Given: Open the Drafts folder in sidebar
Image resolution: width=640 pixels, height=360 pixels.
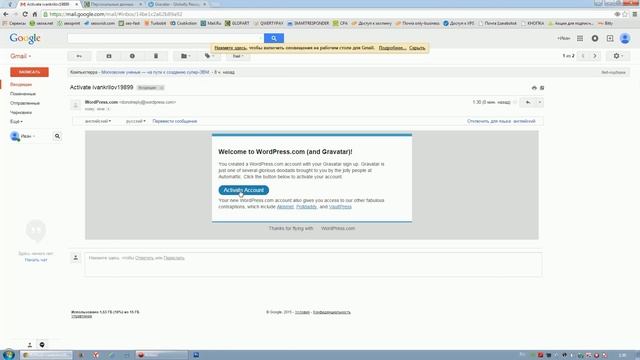Looking at the screenshot, I should pyautogui.click(x=21, y=112).
